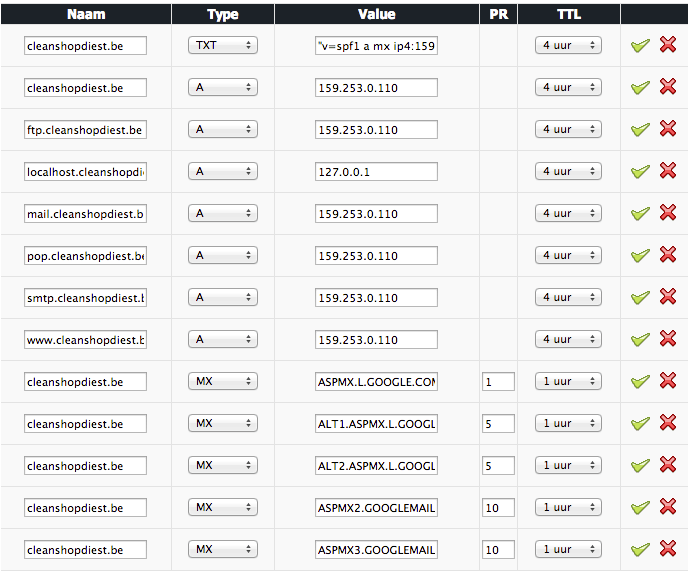Image resolution: width=695 pixels, height=576 pixels.
Task: Delete the smtp.cleanshopdiest record
Action: tap(668, 296)
